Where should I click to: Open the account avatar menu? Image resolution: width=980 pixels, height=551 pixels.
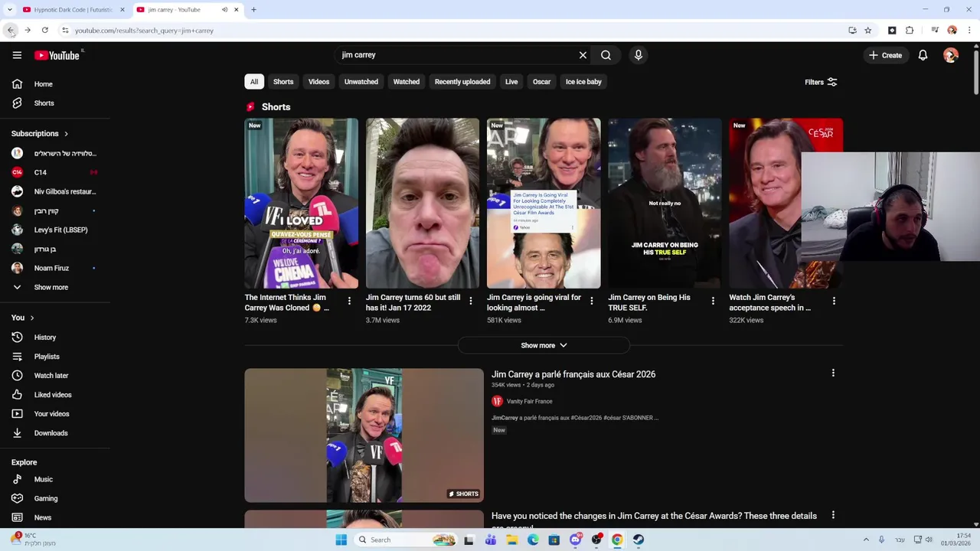[951, 55]
